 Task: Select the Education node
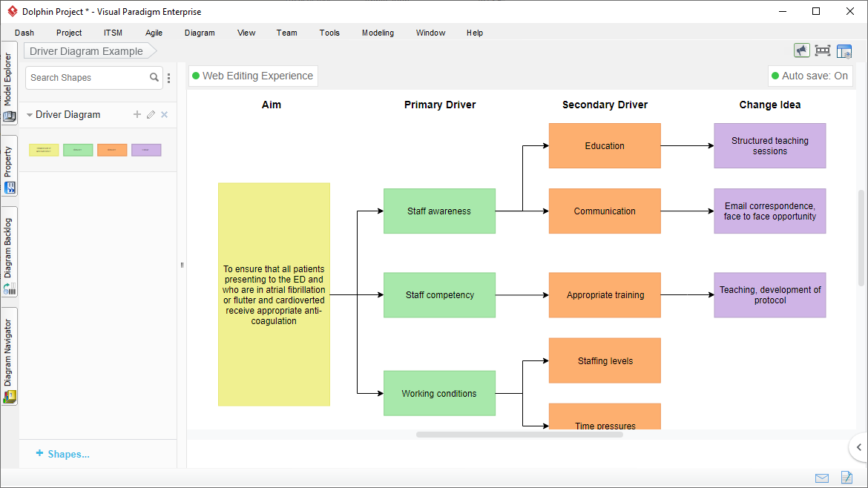[x=605, y=145]
